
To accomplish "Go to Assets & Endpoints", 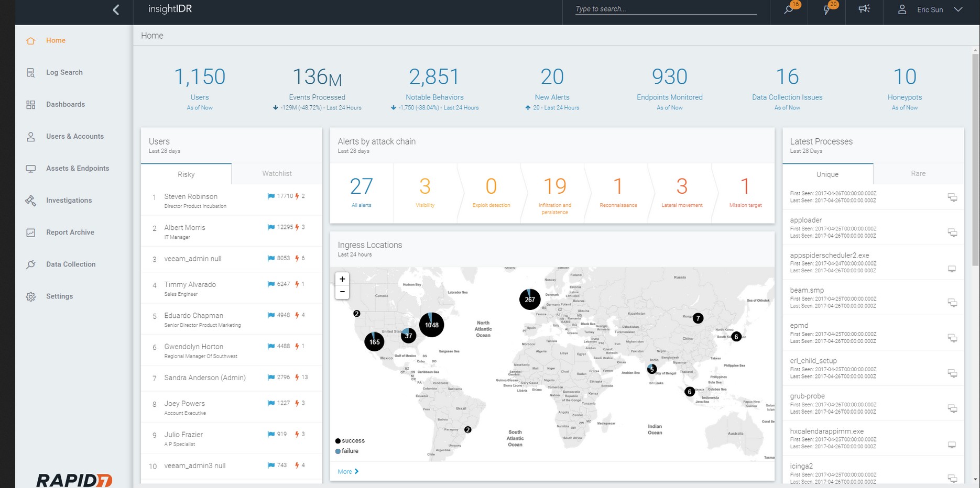I will [78, 168].
